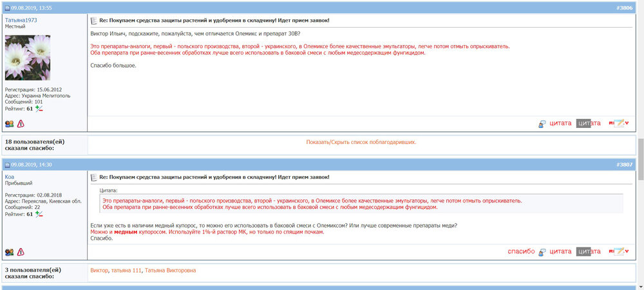
Task: Click Татьяна1973's flower avatar image
Action: click(28, 57)
